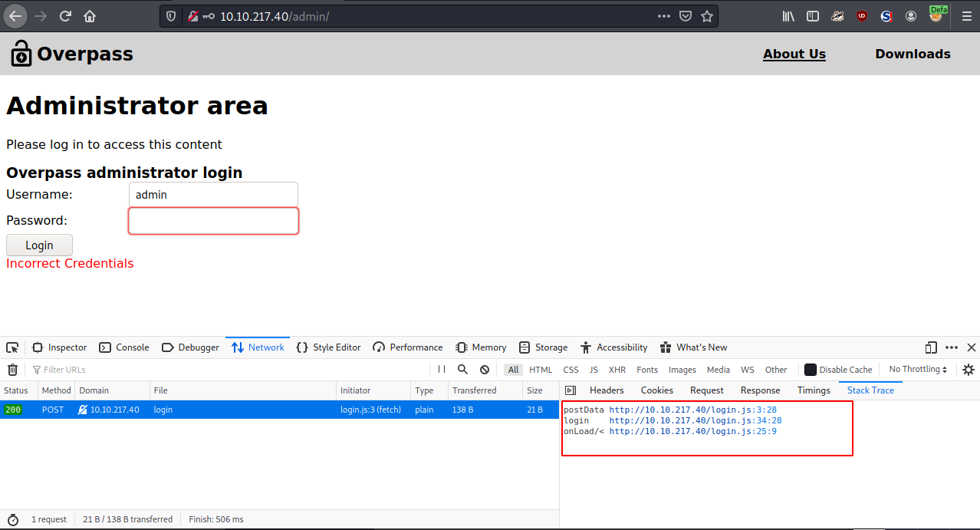The height and width of the screenshot is (530, 980).
Task: Open the Memory tab
Action: [x=481, y=347]
